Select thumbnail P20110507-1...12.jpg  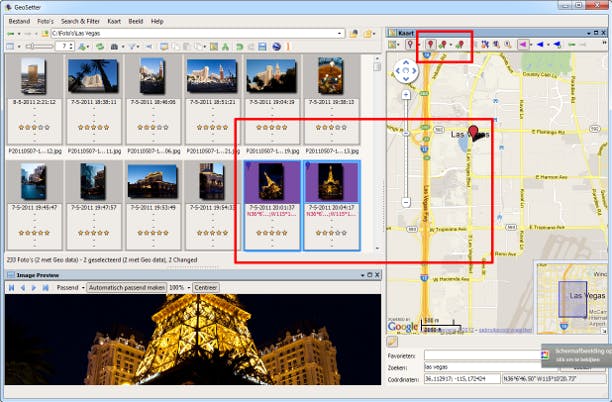[x=34, y=105]
